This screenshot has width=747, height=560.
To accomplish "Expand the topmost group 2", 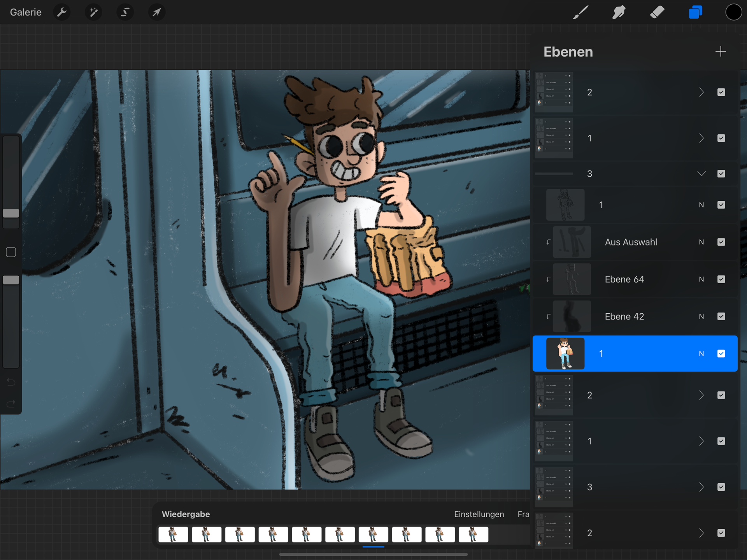I will (701, 92).
